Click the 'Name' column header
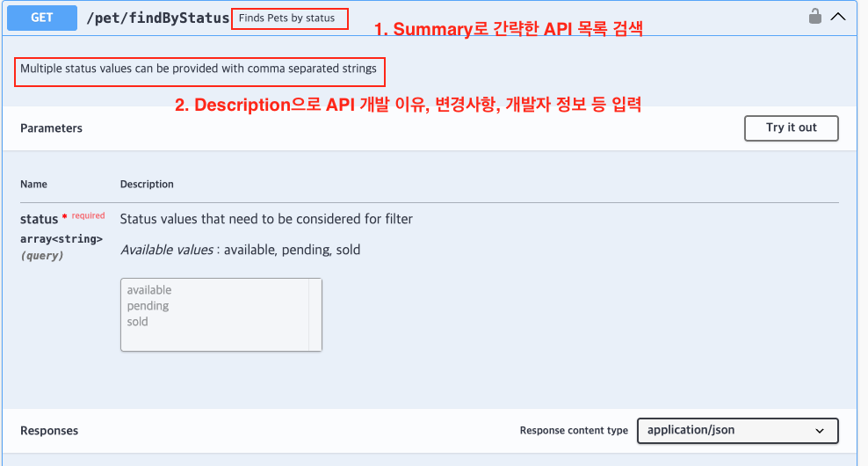Viewport: 868px width, 466px height. pos(33,185)
